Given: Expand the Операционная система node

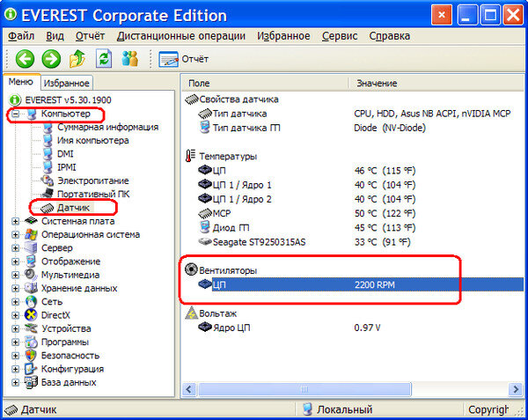Looking at the screenshot, I should tap(15, 235).
